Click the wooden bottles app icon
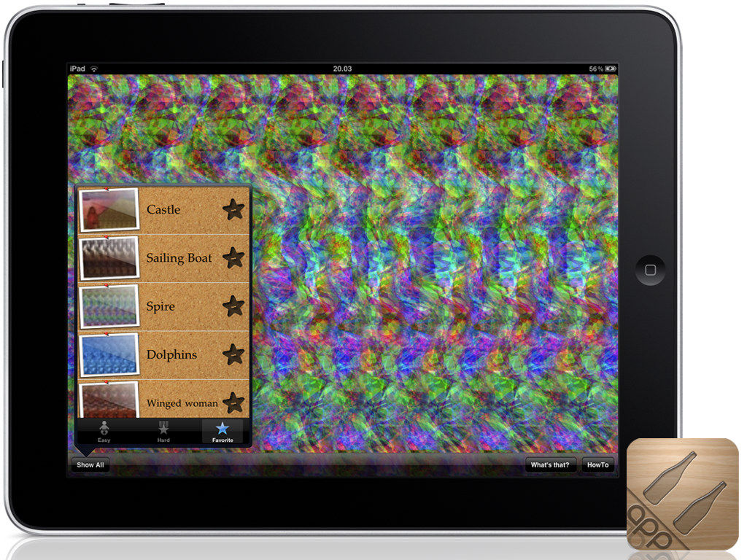This screenshot has width=747, height=560. pos(683,494)
